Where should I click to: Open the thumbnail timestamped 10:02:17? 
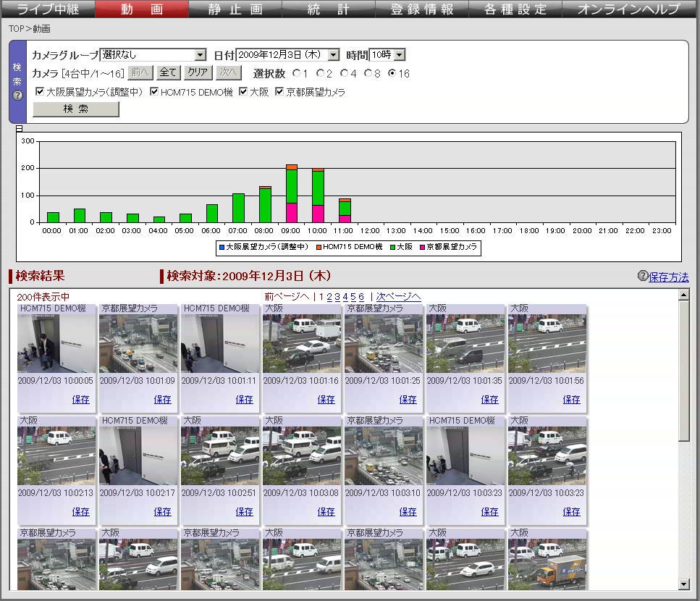138,456
